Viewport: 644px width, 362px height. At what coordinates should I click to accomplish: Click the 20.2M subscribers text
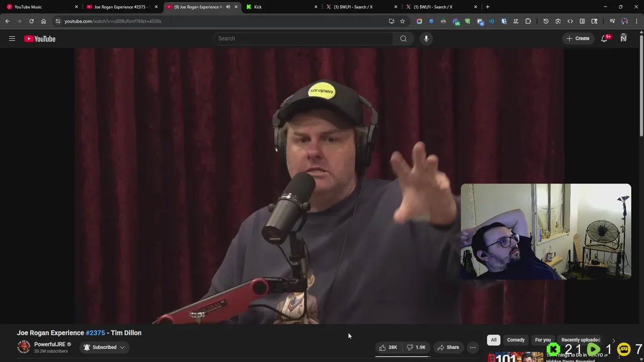click(51, 351)
